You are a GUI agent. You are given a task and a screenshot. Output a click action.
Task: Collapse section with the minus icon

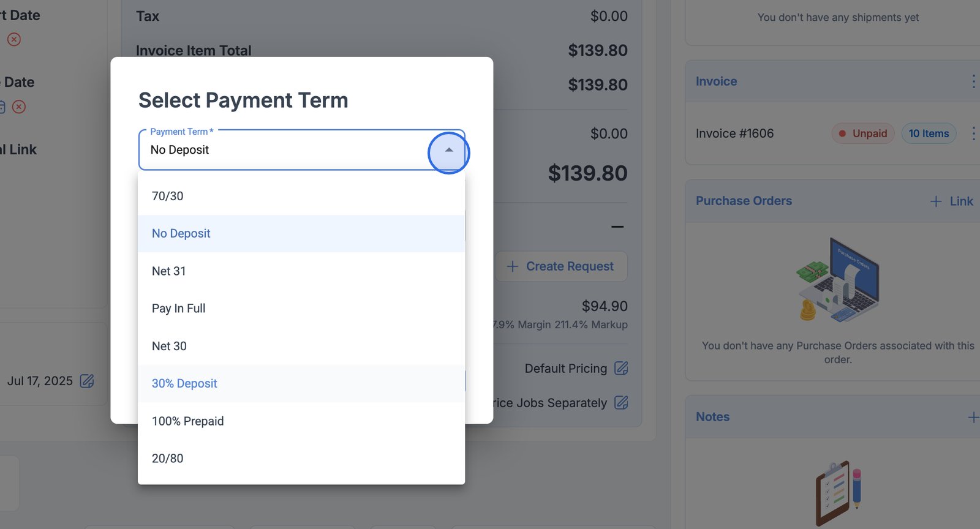point(617,227)
